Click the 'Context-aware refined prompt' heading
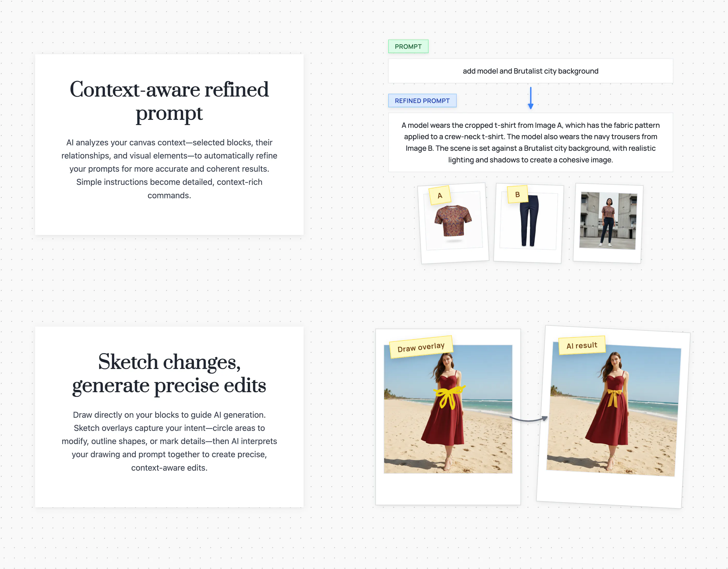The height and width of the screenshot is (569, 728). (x=169, y=101)
